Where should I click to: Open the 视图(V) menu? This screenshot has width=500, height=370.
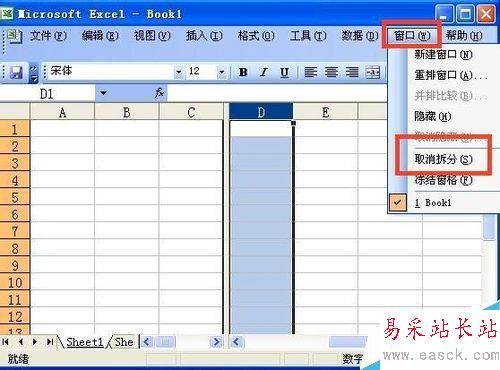pyautogui.click(x=152, y=36)
